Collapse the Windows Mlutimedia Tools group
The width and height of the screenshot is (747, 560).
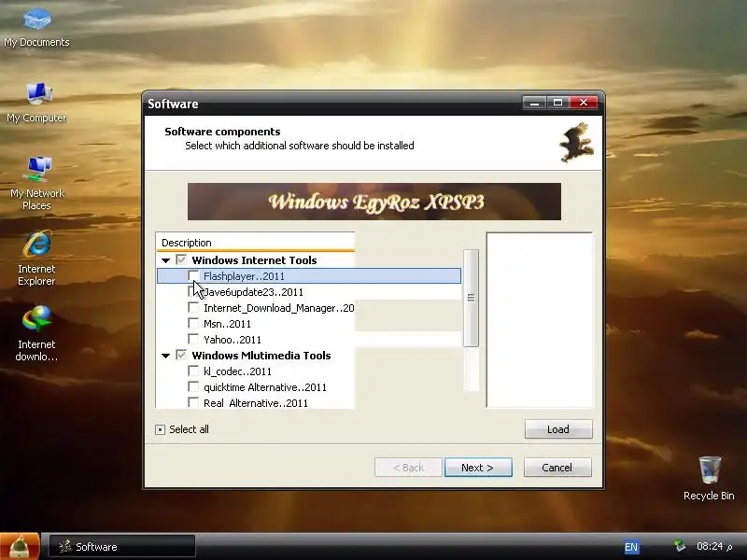(x=166, y=356)
